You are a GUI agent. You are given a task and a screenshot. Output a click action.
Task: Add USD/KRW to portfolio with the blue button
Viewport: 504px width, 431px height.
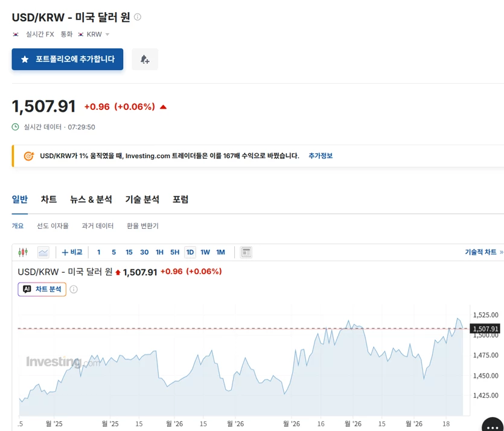(68, 59)
